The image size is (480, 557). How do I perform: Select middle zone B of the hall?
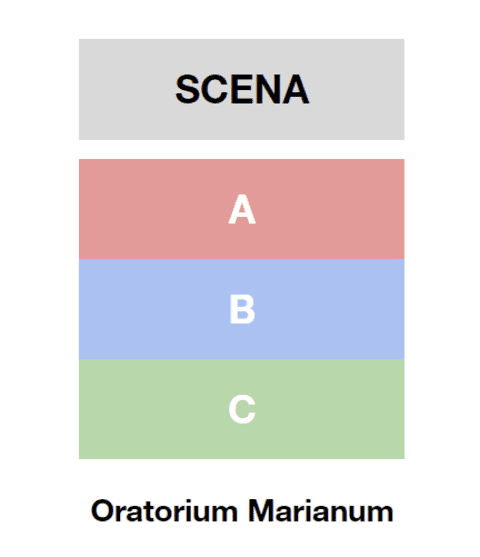[242, 309]
